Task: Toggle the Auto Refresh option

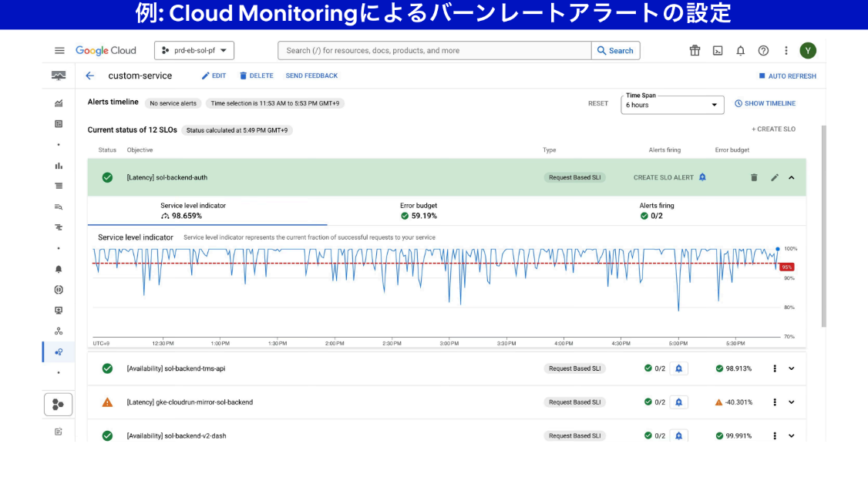Action: [787, 76]
